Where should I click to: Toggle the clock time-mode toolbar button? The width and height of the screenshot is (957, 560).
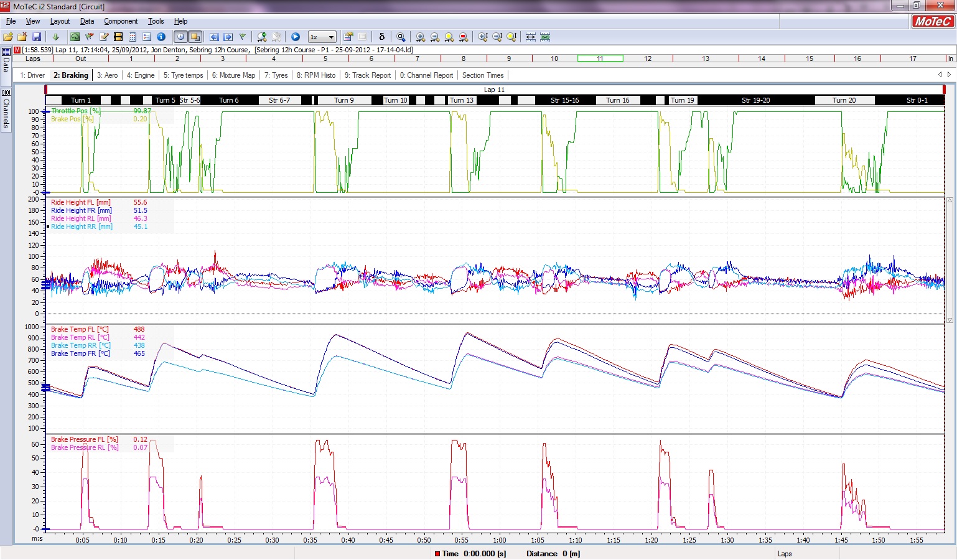tap(180, 37)
